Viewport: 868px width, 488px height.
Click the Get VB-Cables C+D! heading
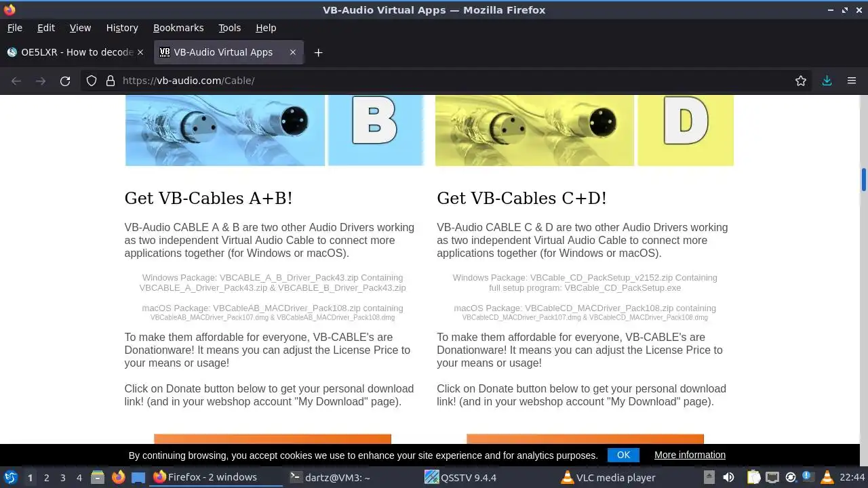click(x=521, y=198)
